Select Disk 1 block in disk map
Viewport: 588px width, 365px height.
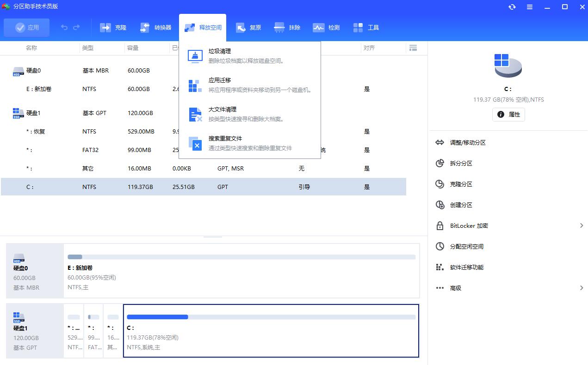point(35,331)
